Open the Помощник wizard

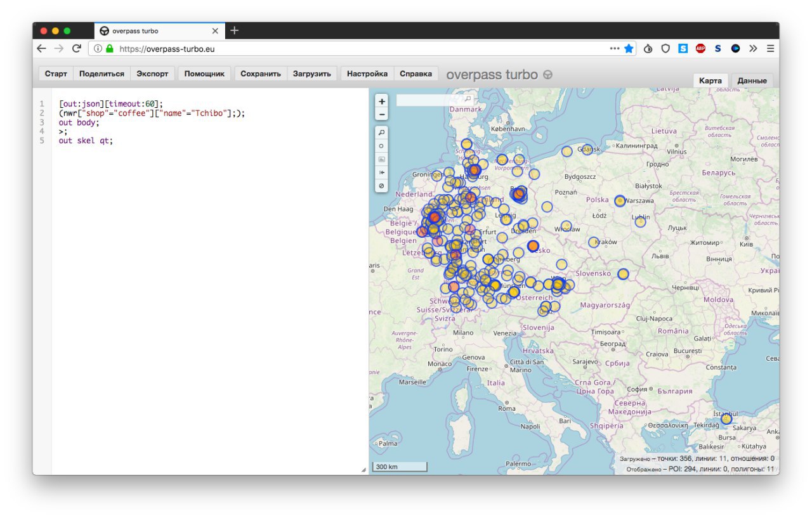(204, 74)
